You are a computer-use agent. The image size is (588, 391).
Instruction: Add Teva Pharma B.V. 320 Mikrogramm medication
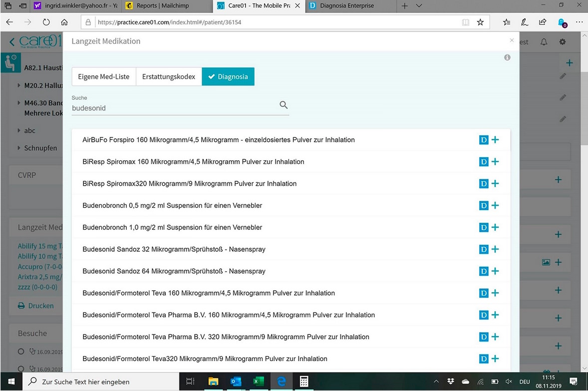495,337
